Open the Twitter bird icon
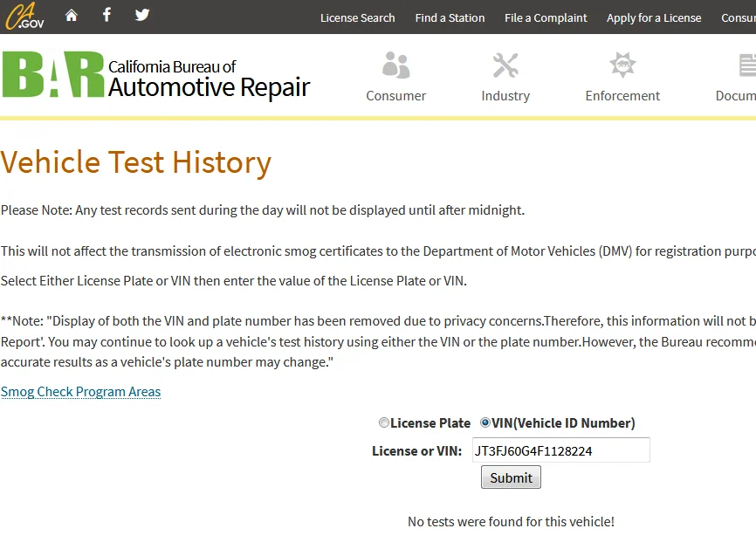Screen dimensions: 756x549 click(x=141, y=15)
